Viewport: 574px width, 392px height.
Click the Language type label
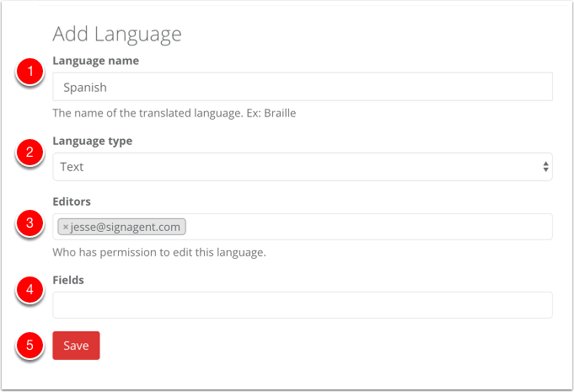click(93, 142)
